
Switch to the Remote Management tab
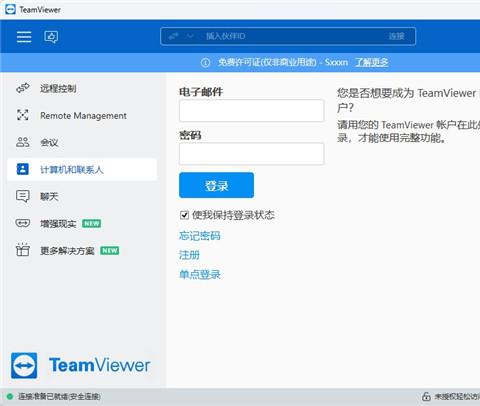(82, 115)
